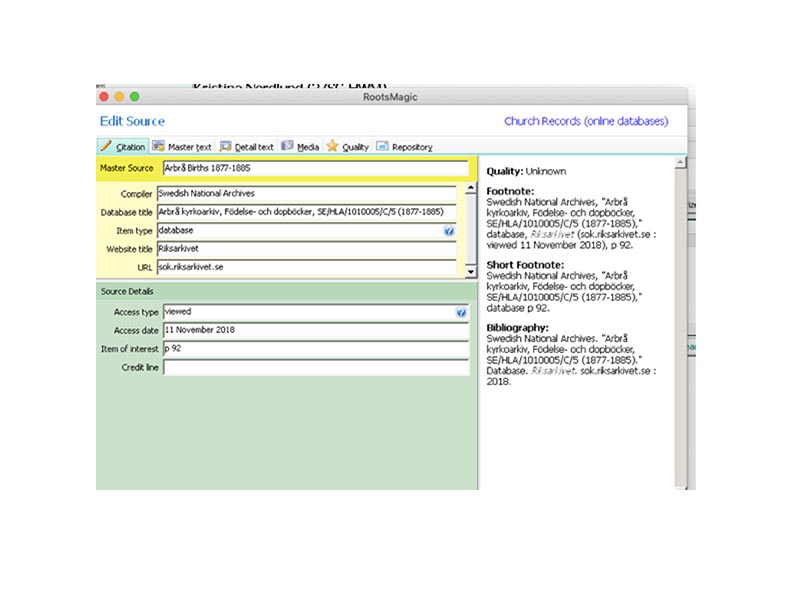
Task: Click Church Records (online databases) template label
Action: click(x=586, y=121)
